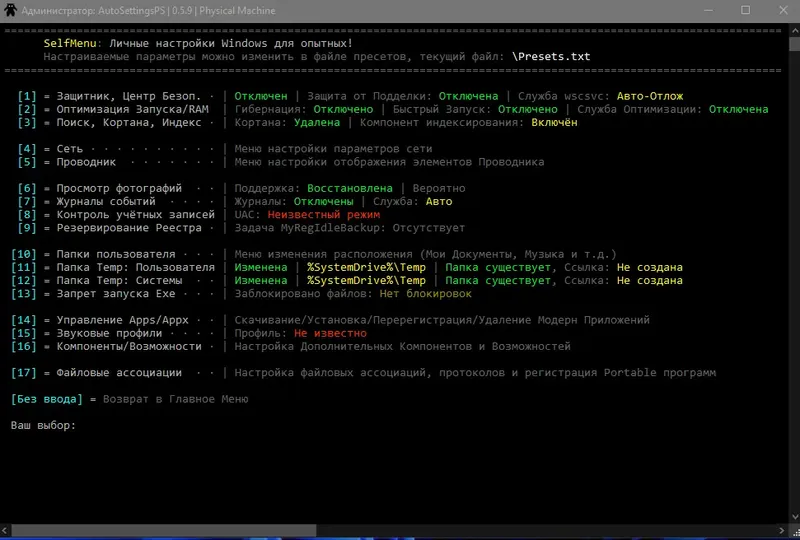This screenshot has width=800, height=540.
Task: Click menu item [14] Управление Apps/Appx
Action: (99, 320)
